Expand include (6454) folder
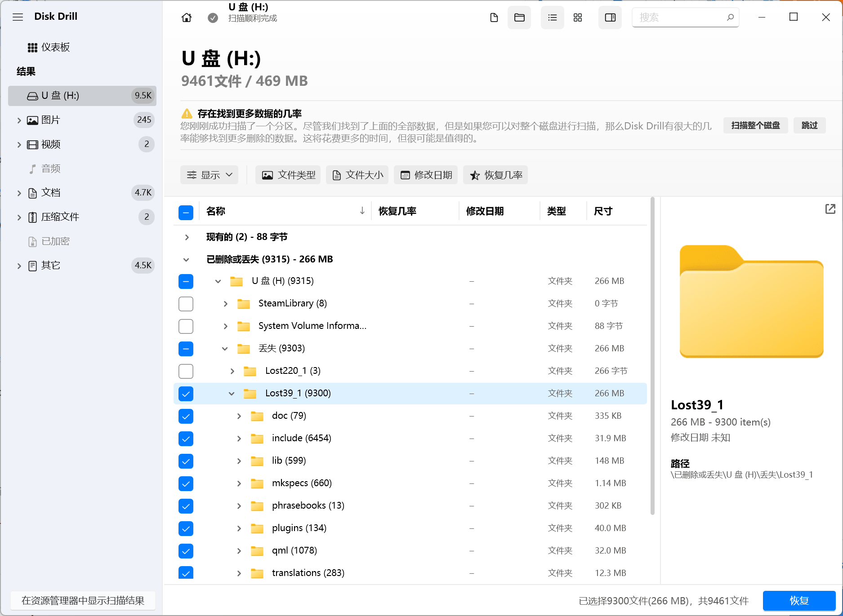Screen dimensions: 843x616 (239, 439)
